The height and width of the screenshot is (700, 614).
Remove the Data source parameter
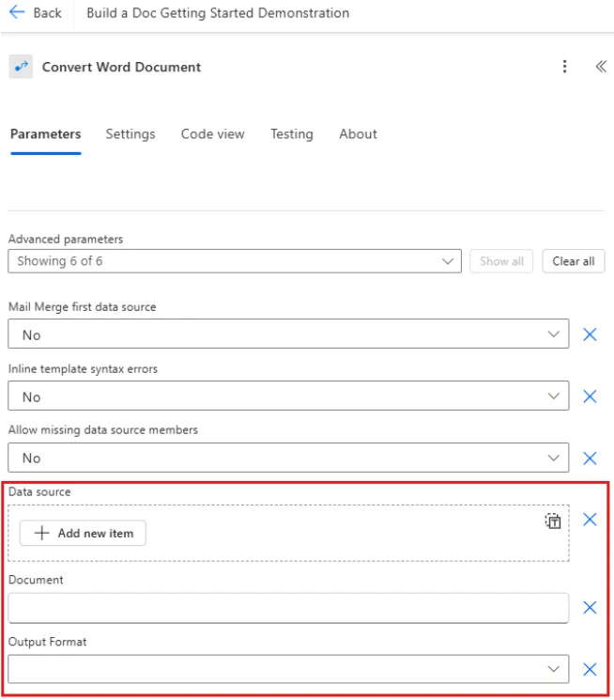(590, 520)
